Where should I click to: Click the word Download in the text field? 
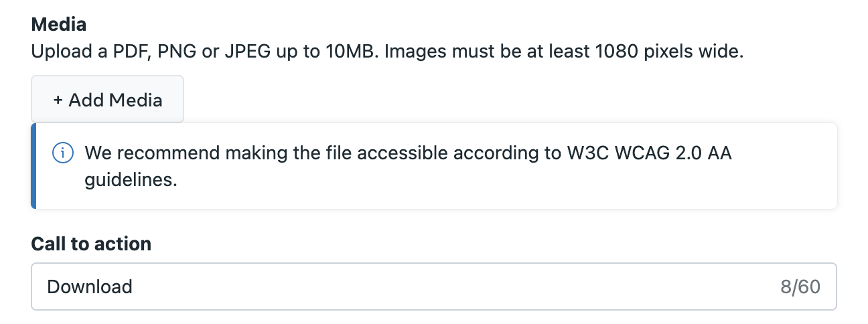point(90,287)
